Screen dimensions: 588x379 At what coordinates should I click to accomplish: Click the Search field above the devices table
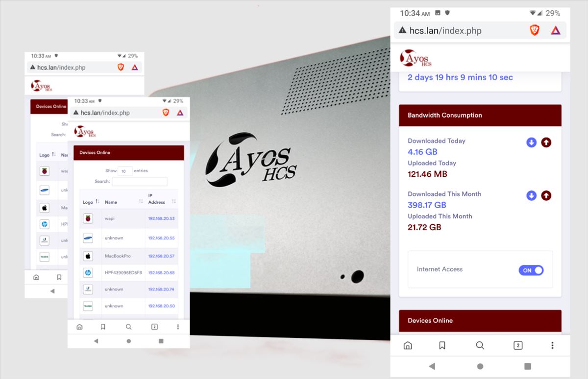(139, 182)
